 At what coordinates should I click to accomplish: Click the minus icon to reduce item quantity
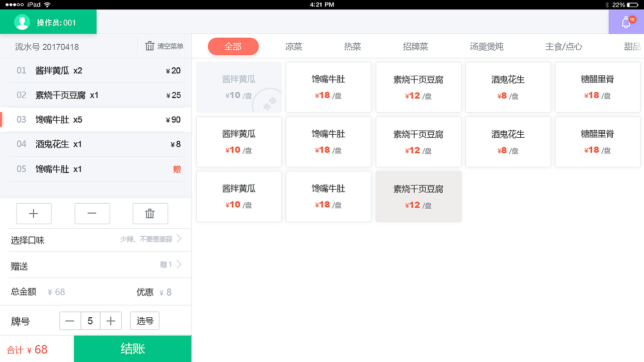click(92, 213)
